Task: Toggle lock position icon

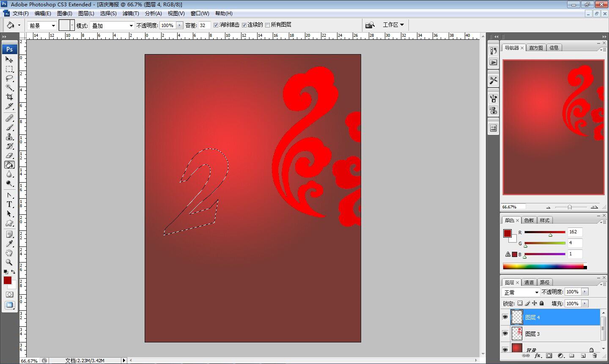Action: pyautogui.click(x=535, y=303)
